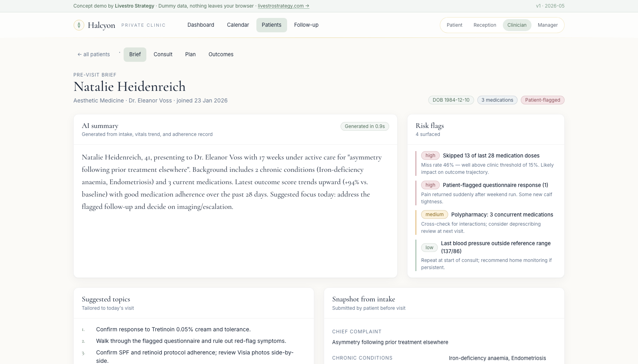This screenshot has width=638, height=364.
Task: Click the Pain returned suddenly description
Action: [486, 198]
